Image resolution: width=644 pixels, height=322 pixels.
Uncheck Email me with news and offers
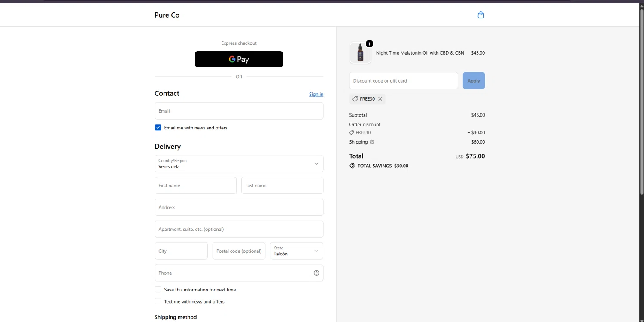(158, 128)
